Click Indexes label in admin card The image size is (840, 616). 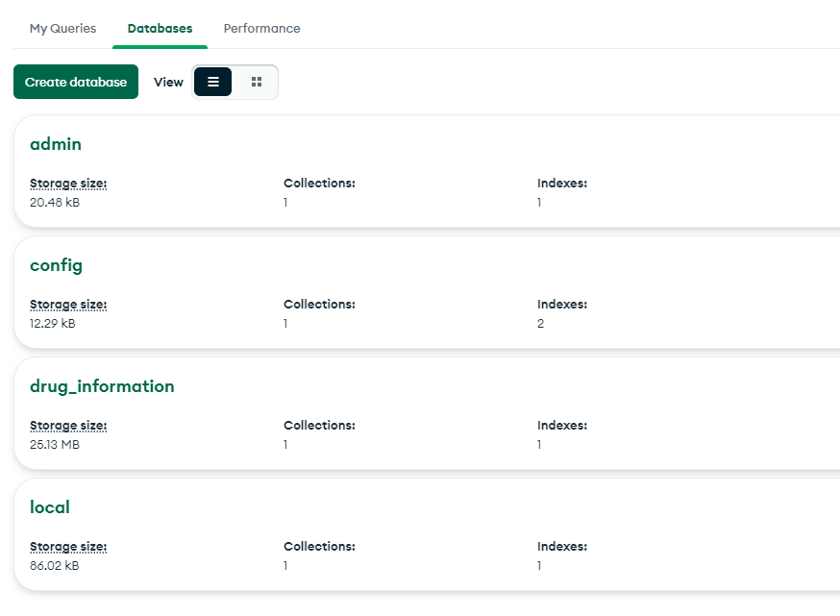(562, 183)
